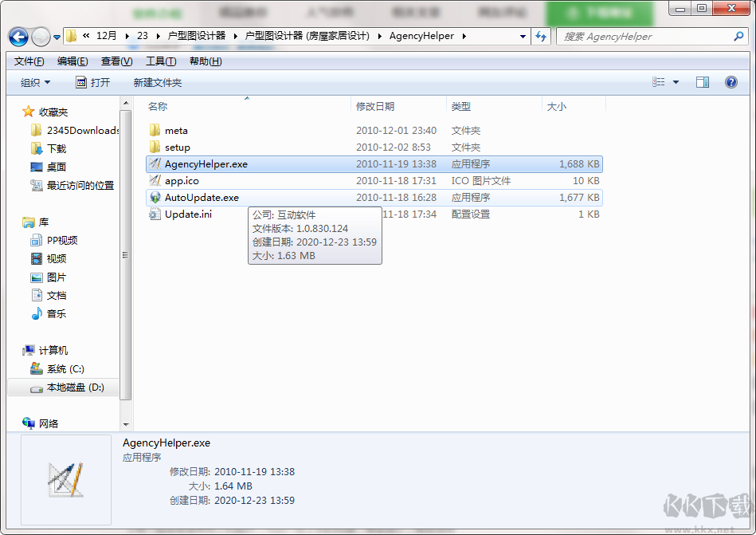Sort files by the 类型 column header
The height and width of the screenshot is (535, 756).
461,106
